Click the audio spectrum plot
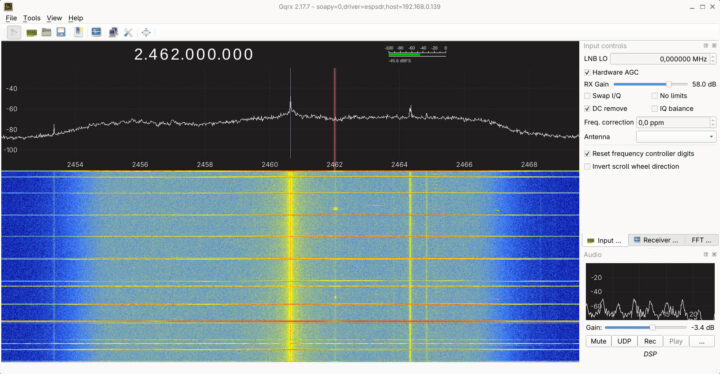Viewport: 720px width, 374px height. [650, 291]
